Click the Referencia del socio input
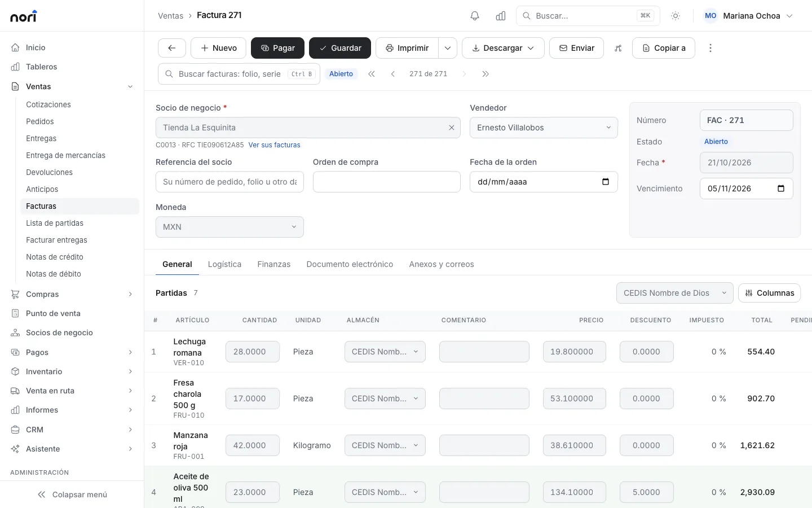This screenshot has width=812, height=508. pos(230,182)
